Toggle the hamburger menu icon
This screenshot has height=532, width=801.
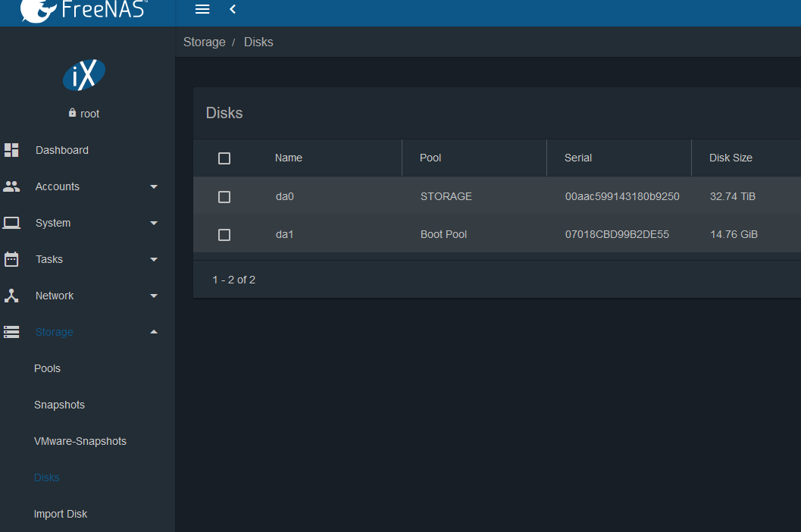pyautogui.click(x=202, y=9)
